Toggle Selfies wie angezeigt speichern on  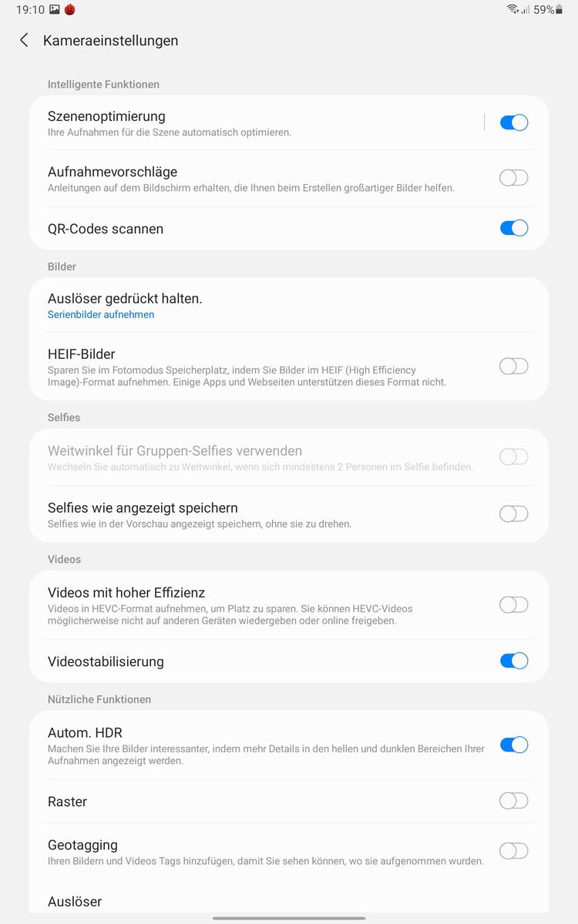point(513,514)
